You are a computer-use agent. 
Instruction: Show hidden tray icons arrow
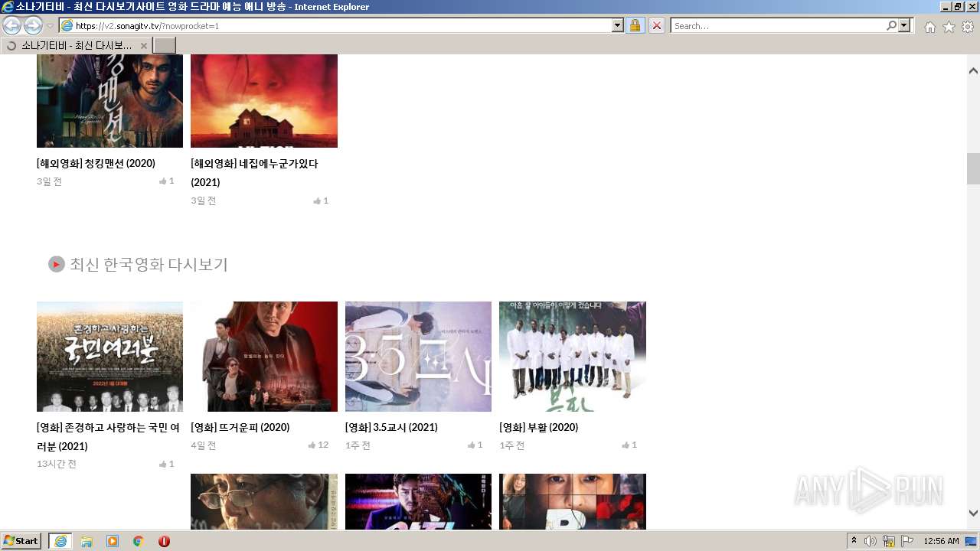point(854,541)
